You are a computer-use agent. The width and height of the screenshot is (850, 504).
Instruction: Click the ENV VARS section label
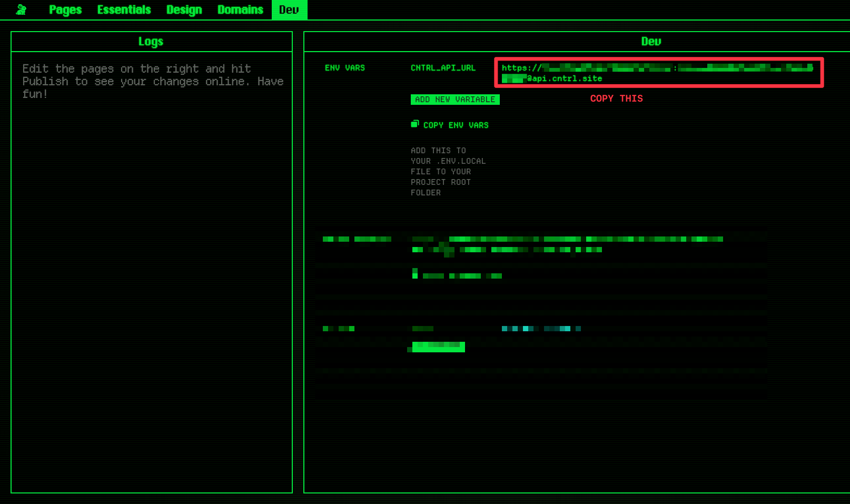pyautogui.click(x=344, y=68)
